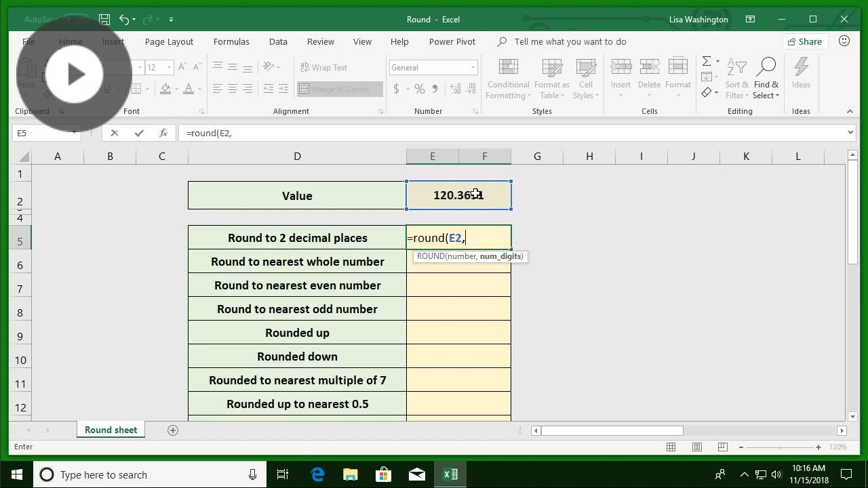Open the Insert Function fx dialog
Image resolution: width=868 pixels, height=488 pixels.
point(163,133)
